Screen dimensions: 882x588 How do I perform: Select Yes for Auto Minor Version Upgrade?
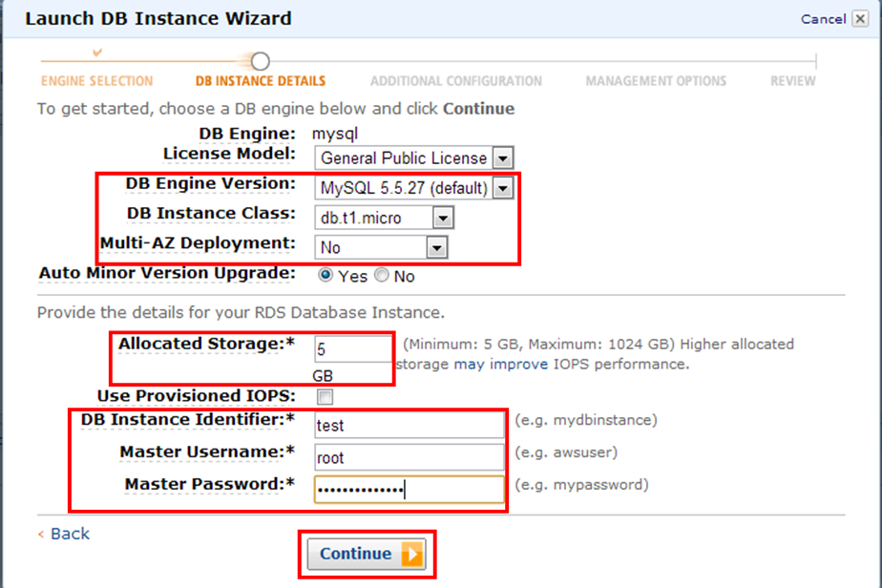click(x=325, y=275)
